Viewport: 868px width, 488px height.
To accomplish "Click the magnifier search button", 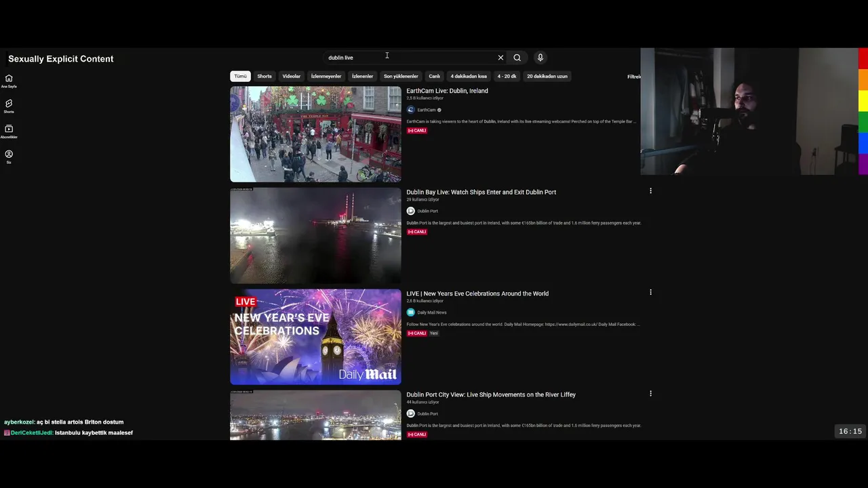I will tap(517, 58).
